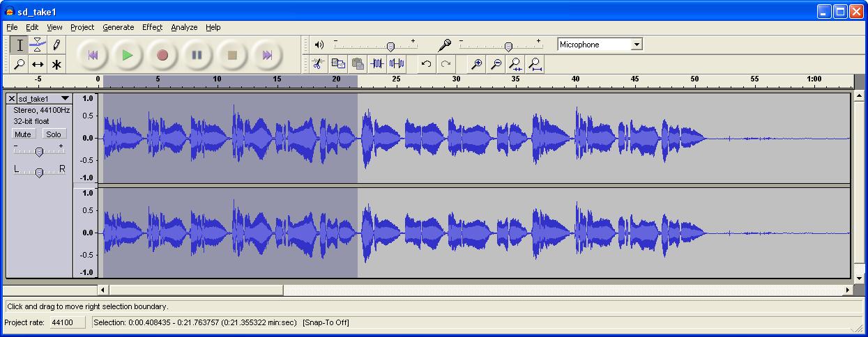Click the Cut scissors icon
The height and width of the screenshot is (337, 868).
(x=318, y=64)
